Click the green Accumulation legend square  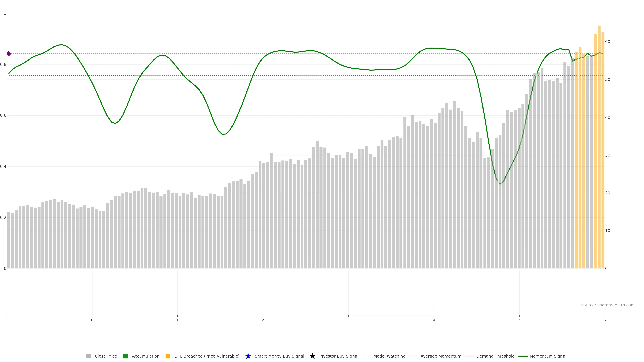(125, 356)
